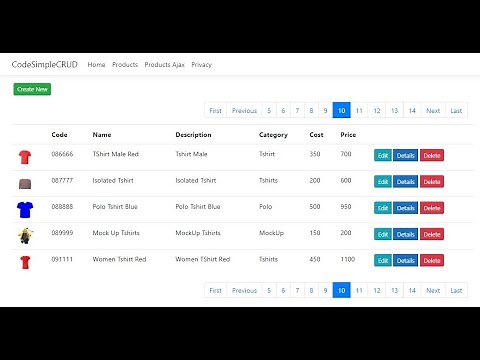Screen dimensions: 480x360
Task: Edit the TShirt Male Red product
Action: point(383,155)
